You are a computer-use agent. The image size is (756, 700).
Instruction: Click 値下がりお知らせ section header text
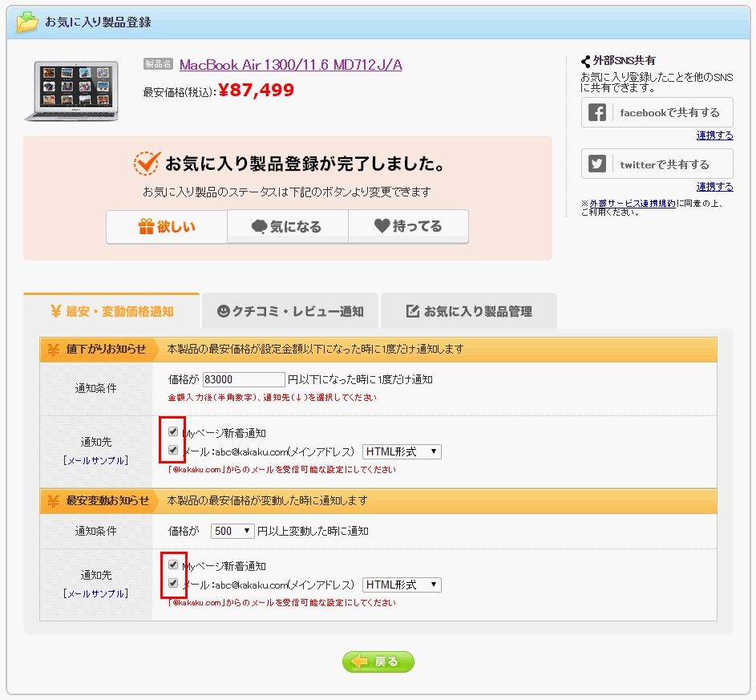tap(106, 350)
